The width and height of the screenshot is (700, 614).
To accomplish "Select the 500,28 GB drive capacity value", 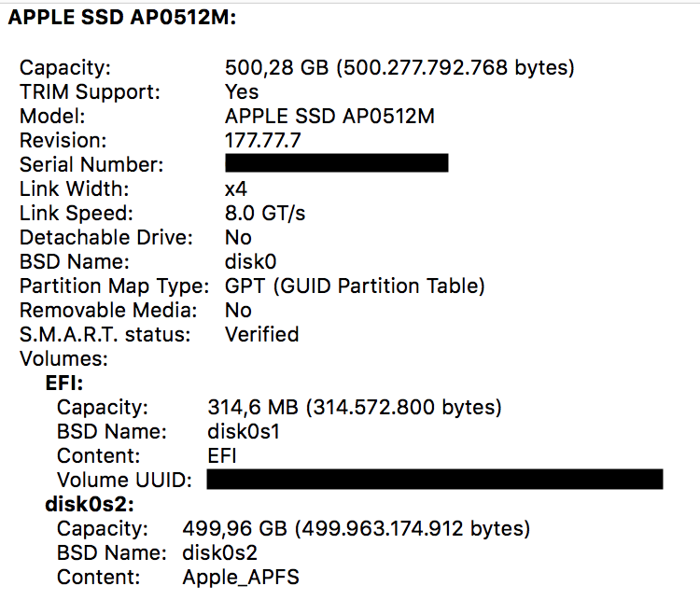I will [x=399, y=68].
